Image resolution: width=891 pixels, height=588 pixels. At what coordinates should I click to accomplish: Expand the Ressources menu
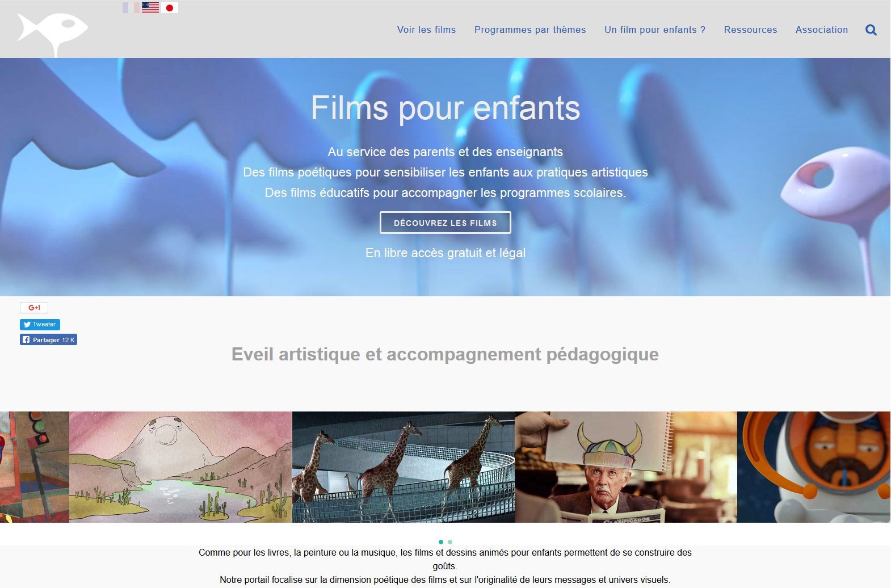tap(750, 30)
